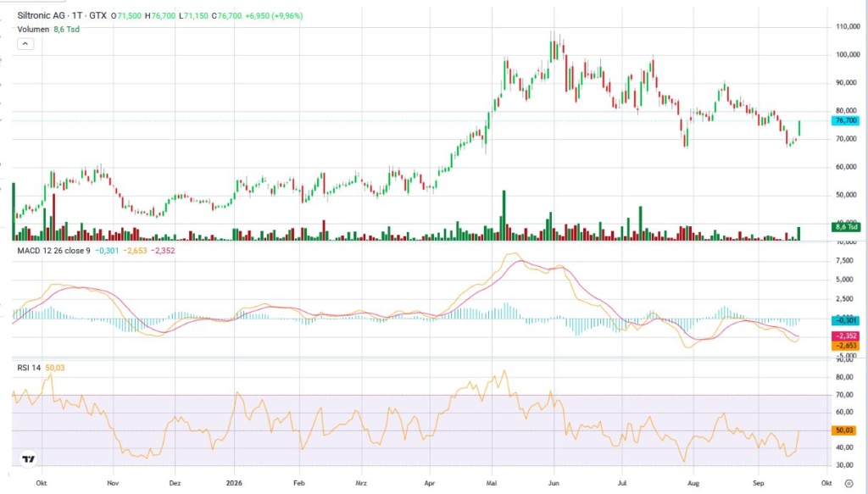Collapse the indicator legend chevron below Volumen
The width and height of the screenshot is (868, 494).
(x=25, y=44)
